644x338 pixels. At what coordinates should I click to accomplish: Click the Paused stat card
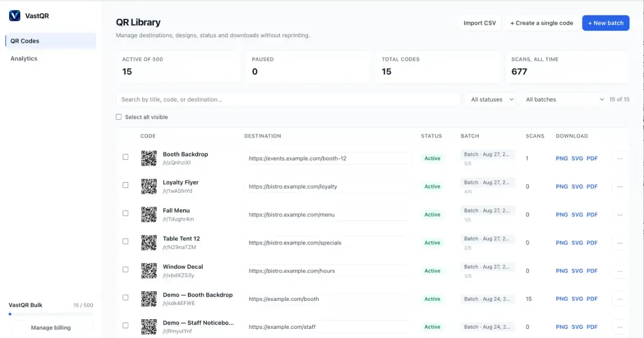[308, 67]
